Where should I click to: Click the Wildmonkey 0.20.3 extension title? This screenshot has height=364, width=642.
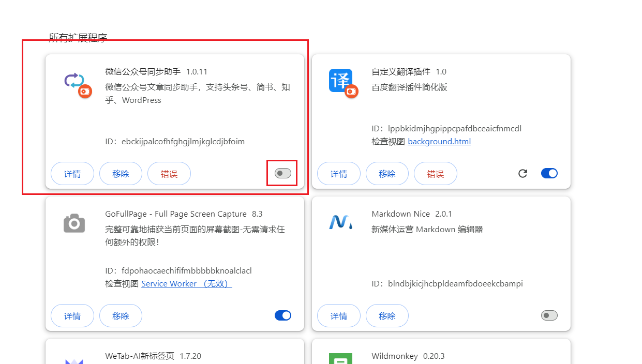(408, 356)
